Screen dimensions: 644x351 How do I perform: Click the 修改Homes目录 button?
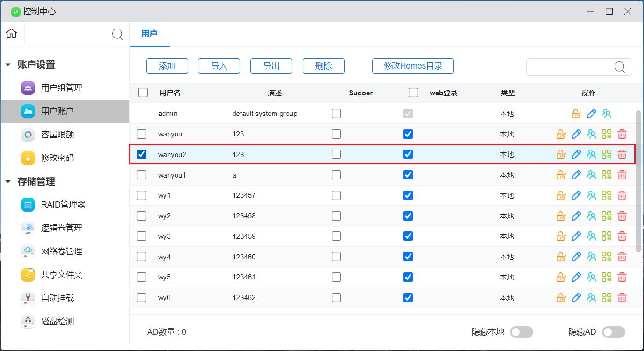413,66
